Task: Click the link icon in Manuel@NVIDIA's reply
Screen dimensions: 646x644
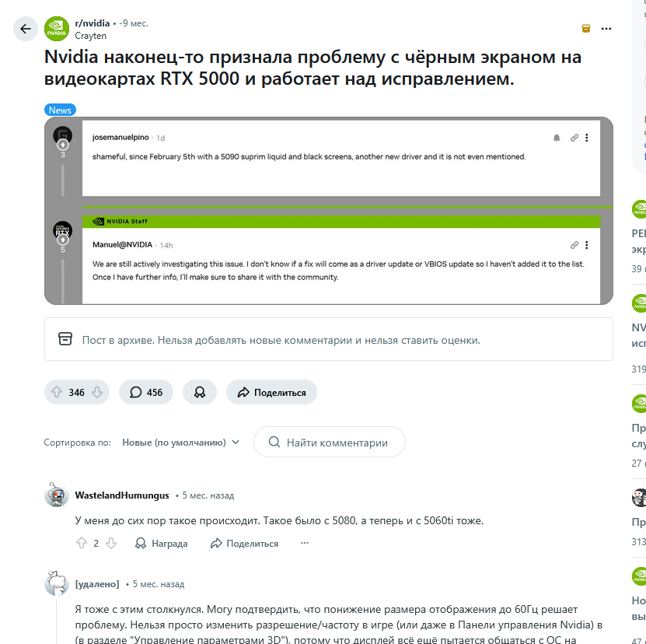Action: pos(574,245)
